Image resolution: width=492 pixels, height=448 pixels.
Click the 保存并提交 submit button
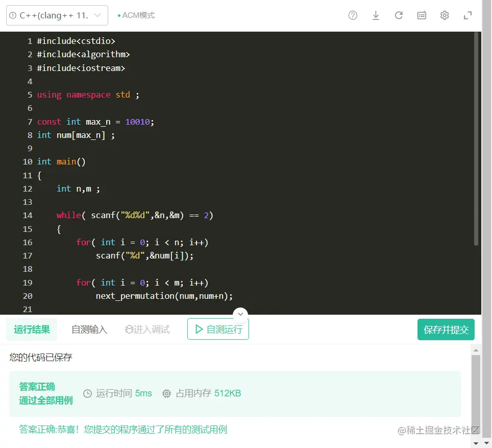(x=446, y=329)
